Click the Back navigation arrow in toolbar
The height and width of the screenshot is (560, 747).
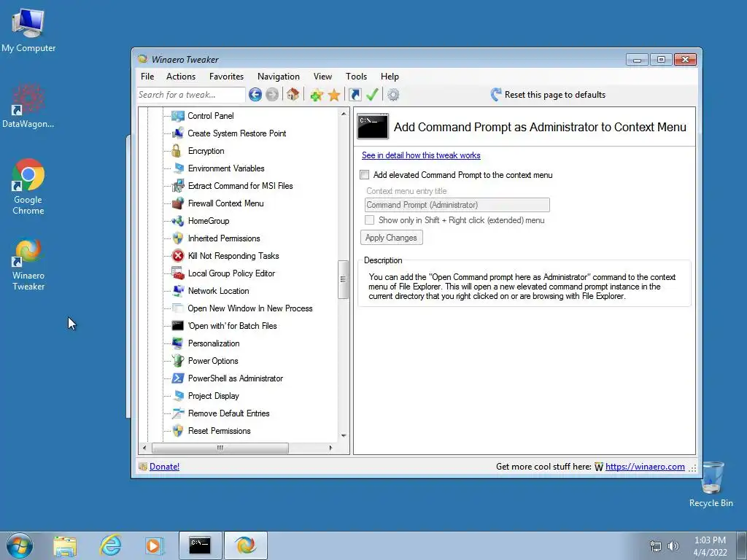coord(255,95)
